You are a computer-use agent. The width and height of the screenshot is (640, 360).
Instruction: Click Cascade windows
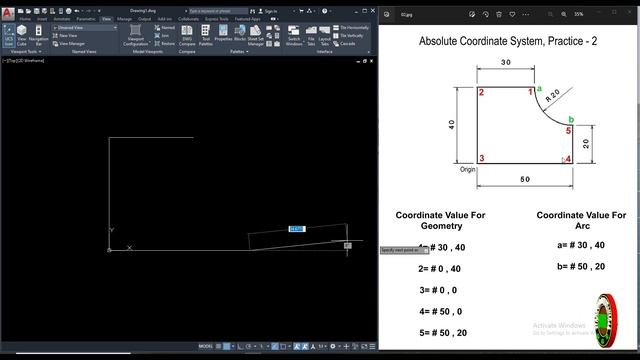[x=344, y=44]
